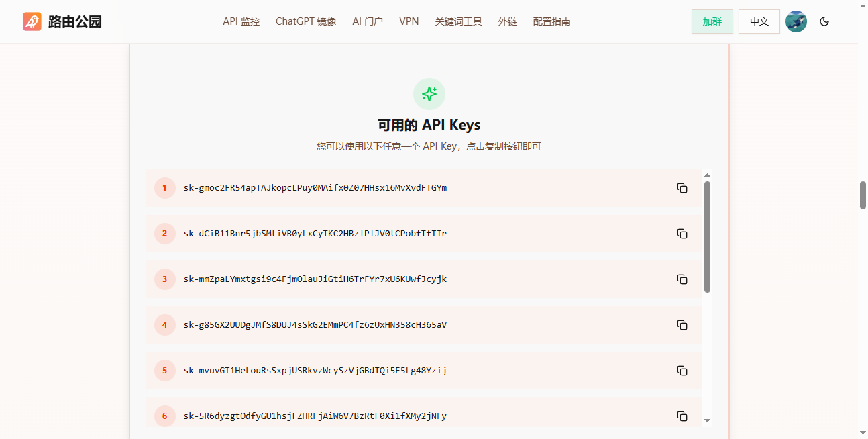This screenshot has height=439, width=868.
Task: Open 关键词工具 from the navbar
Action: (x=458, y=21)
